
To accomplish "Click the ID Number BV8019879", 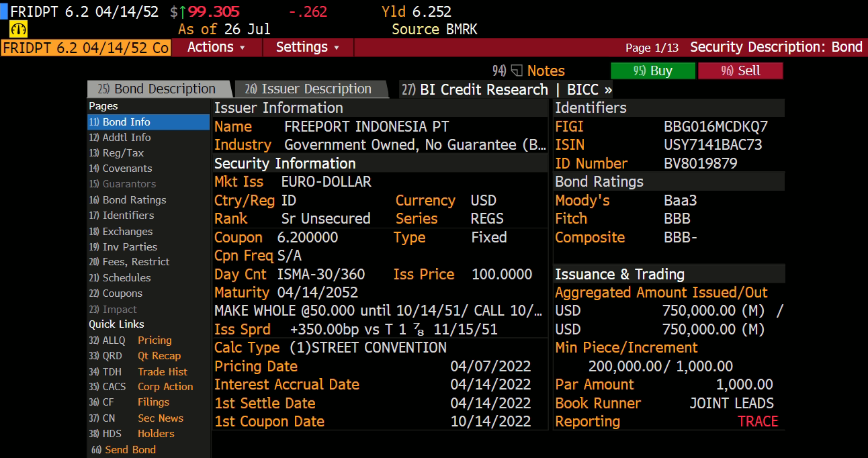I will click(700, 163).
